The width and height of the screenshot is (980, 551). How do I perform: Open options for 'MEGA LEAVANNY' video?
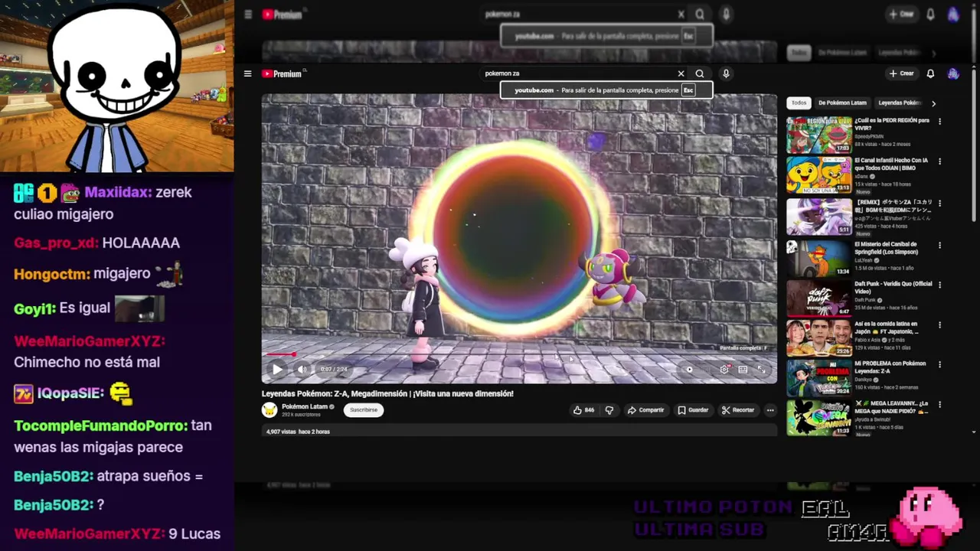(939, 404)
